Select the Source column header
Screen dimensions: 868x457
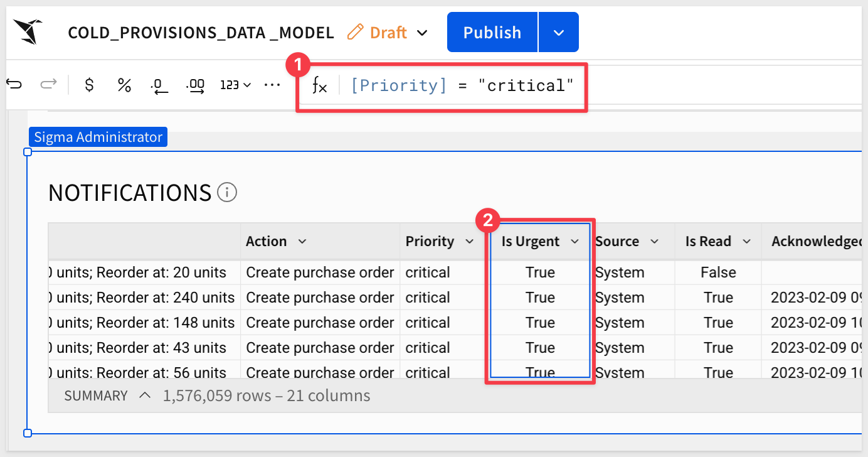617,242
